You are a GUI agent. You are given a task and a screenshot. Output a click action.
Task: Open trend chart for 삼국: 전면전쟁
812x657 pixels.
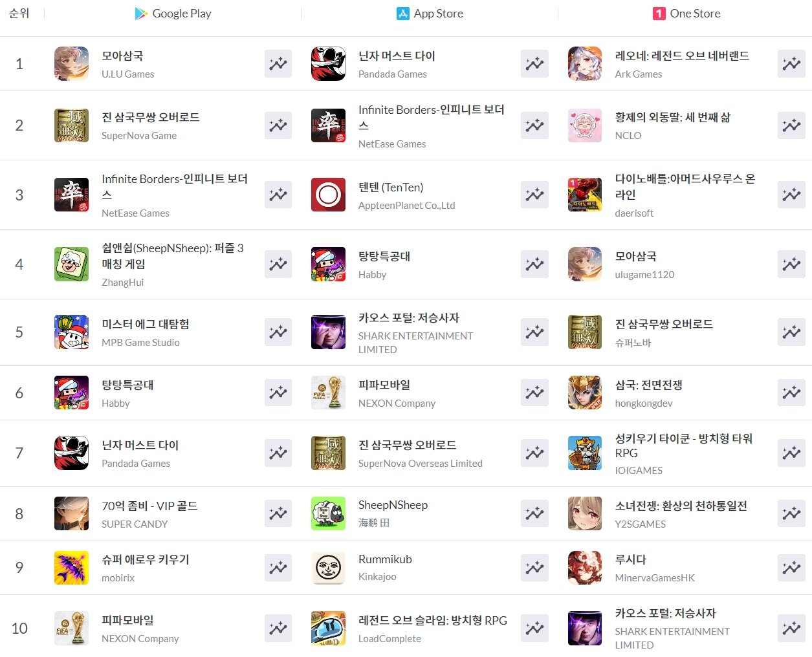(x=791, y=393)
